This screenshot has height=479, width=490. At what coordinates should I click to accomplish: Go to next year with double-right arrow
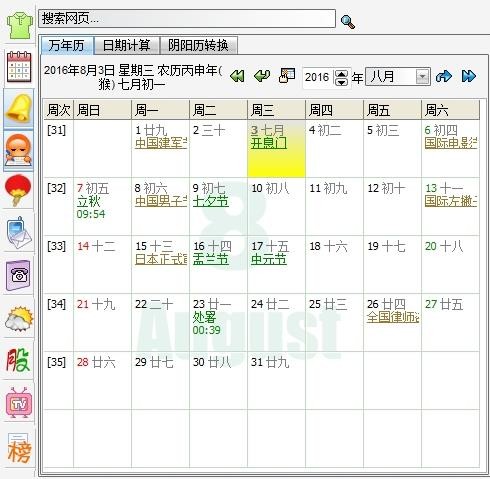(469, 76)
